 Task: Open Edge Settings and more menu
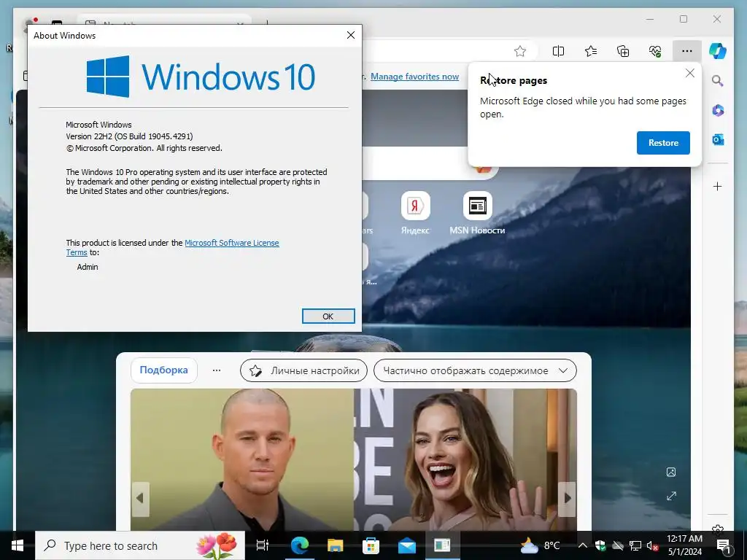click(686, 51)
